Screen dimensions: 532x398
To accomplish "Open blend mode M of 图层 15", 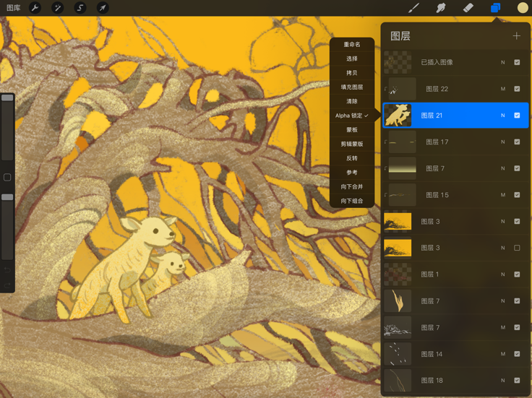I will pyautogui.click(x=503, y=195).
